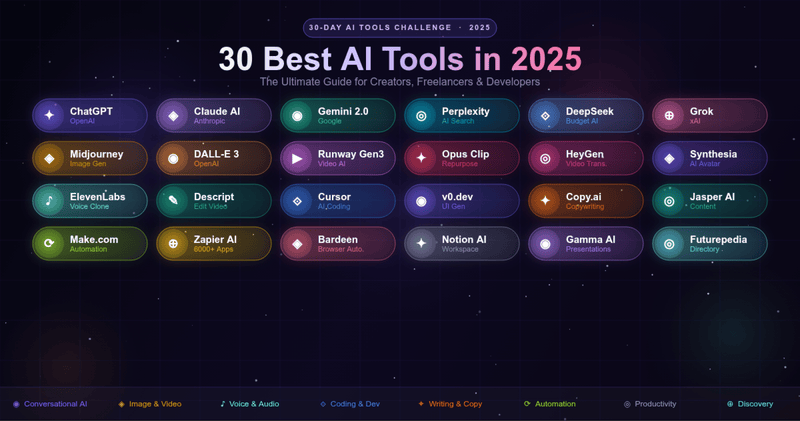Click the 'Repurpose' label under Opus Clip

pyautogui.click(x=460, y=164)
